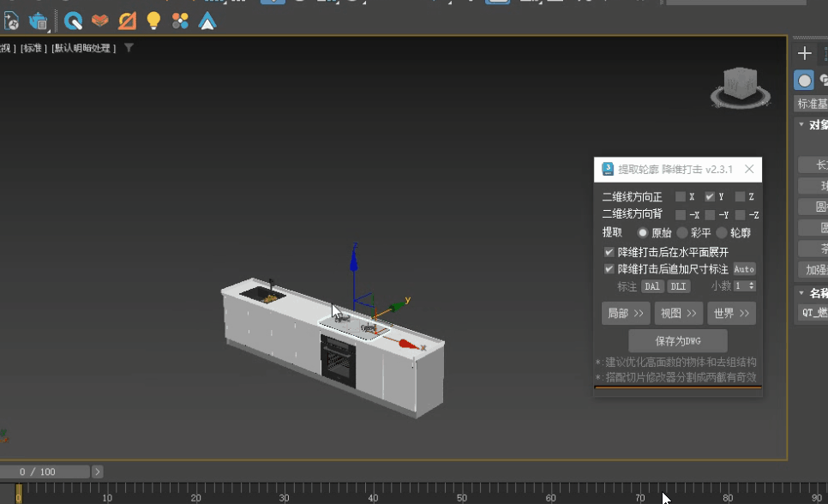Screen dimensions: 828x504
Task: Open the [默认明暗处理] viewport shading menu
Action: (x=83, y=48)
